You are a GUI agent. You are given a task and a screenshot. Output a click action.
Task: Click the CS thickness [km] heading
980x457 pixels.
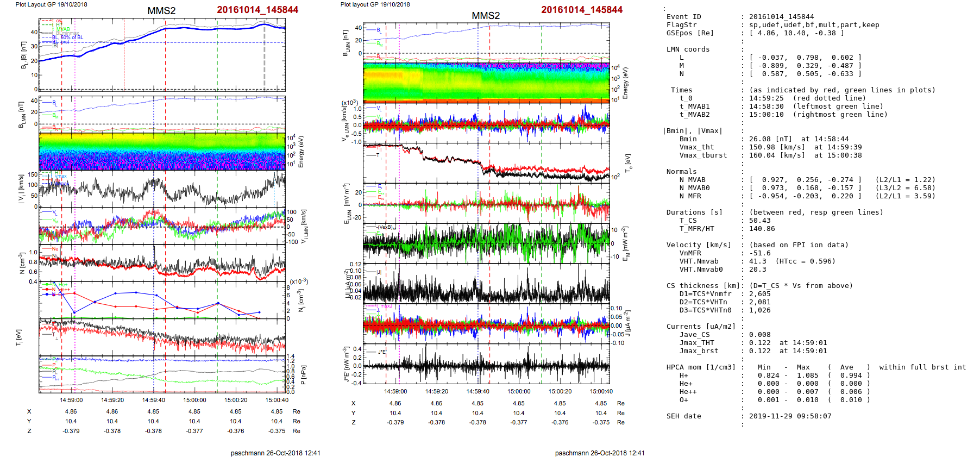tap(703, 286)
